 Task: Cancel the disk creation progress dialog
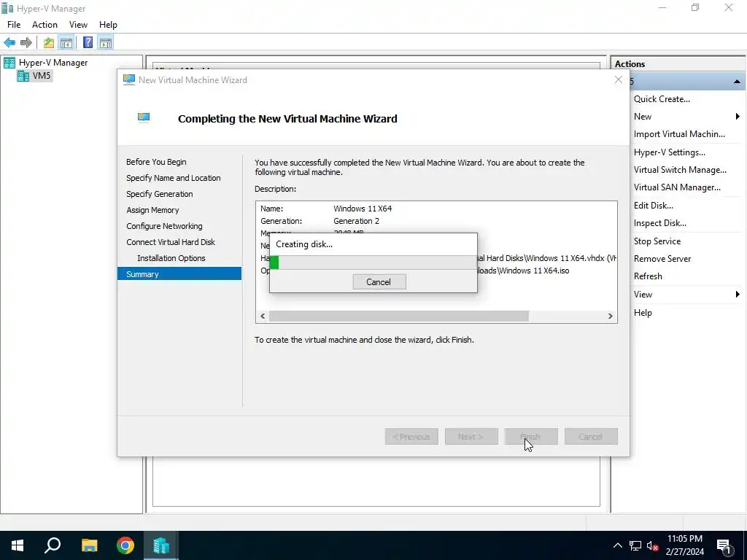coord(379,282)
